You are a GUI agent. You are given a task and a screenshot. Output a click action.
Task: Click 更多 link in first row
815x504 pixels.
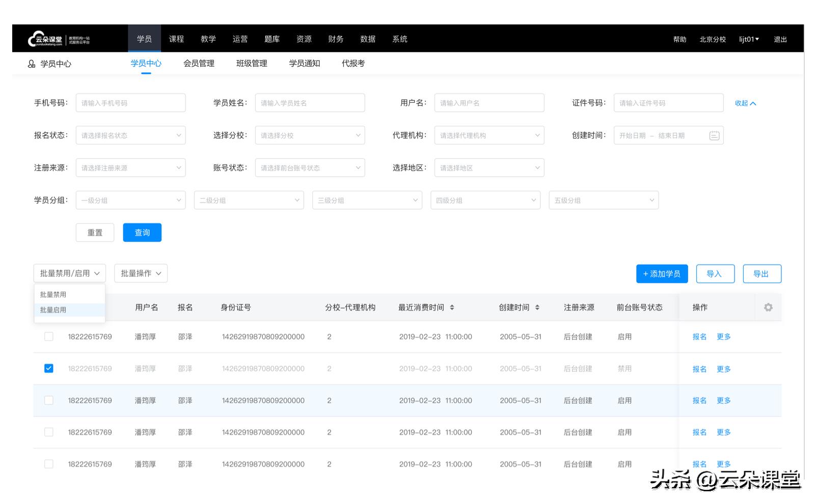click(x=724, y=337)
